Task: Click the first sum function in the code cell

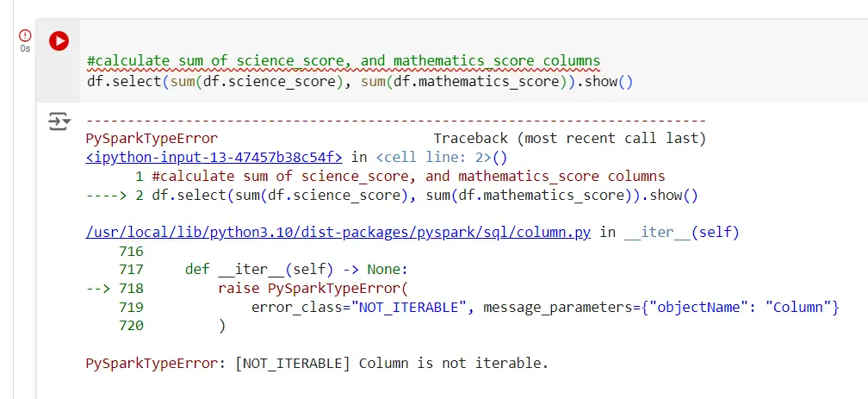Action: click(x=182, y=82)
